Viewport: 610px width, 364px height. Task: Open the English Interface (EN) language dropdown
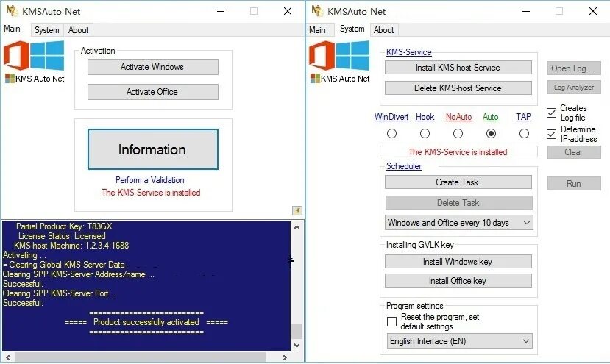click(x=459, y=341)
